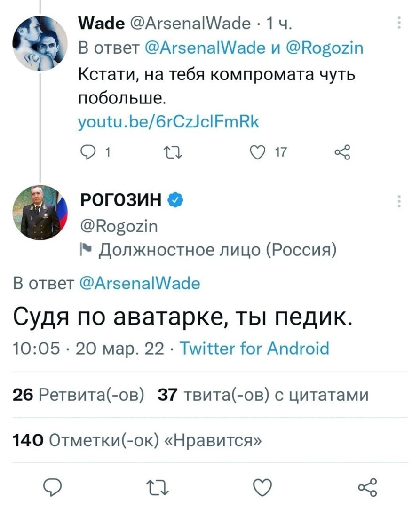The height and width of the screenshot is (508, 420).
Task: Click the Twitter for Android source label
Action: (x=256, y=349)
